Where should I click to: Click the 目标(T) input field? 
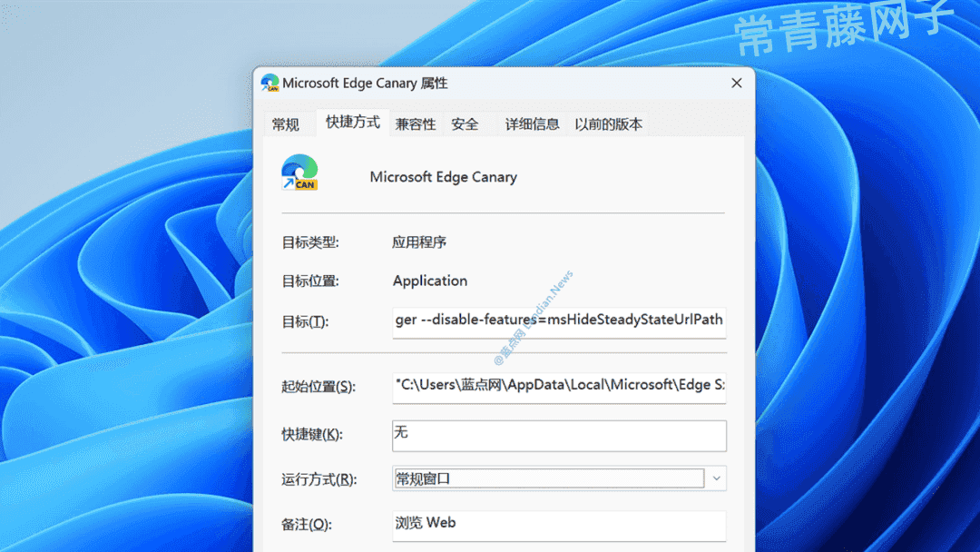click(559, 322)
